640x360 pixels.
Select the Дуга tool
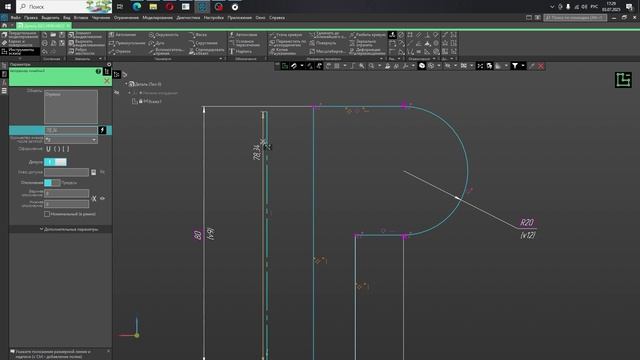(156, 43)
